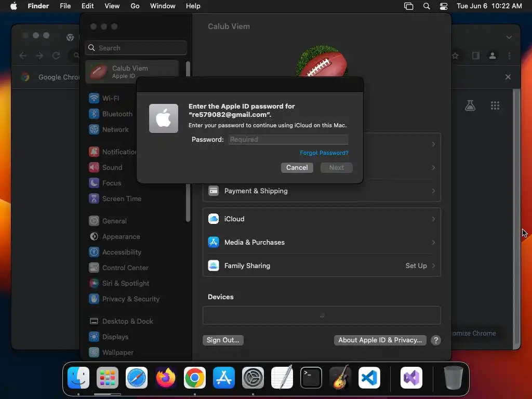
Task: Open the Finder menu
Action: click(38, 6)
